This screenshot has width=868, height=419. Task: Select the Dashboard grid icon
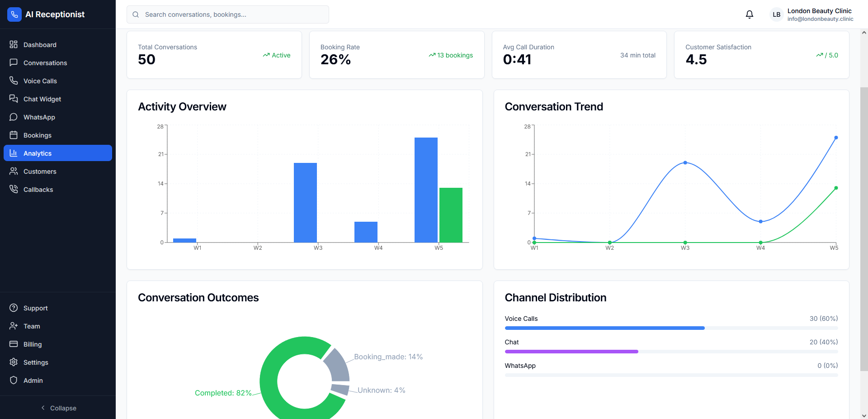click(14, 44)
